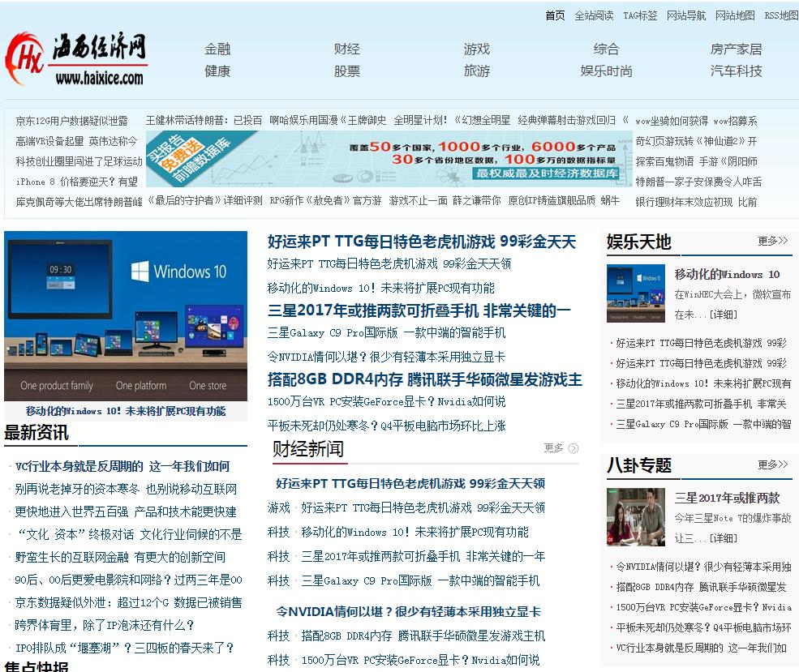Click 更多 next to 娱乐天地
Image resolution: width=799 pixels, height=672 pixels.
coord(772,241)
